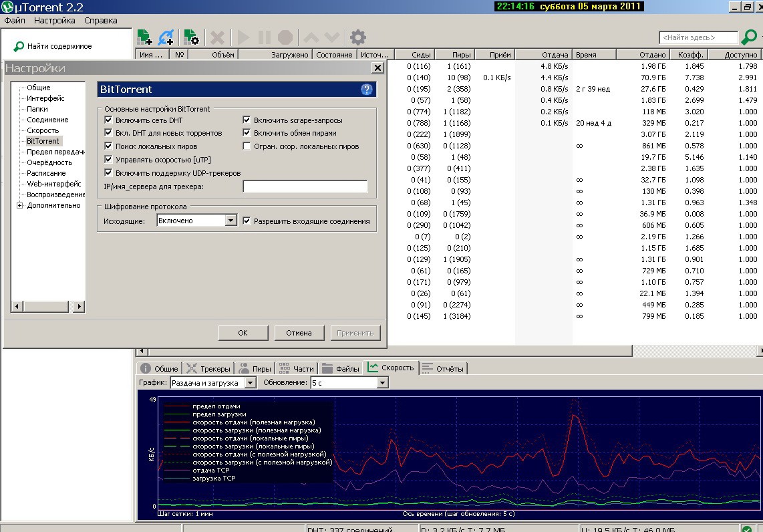Click the uTorrent logo in title bar
This screenshot has height=532, width=763.
point(7,7)
